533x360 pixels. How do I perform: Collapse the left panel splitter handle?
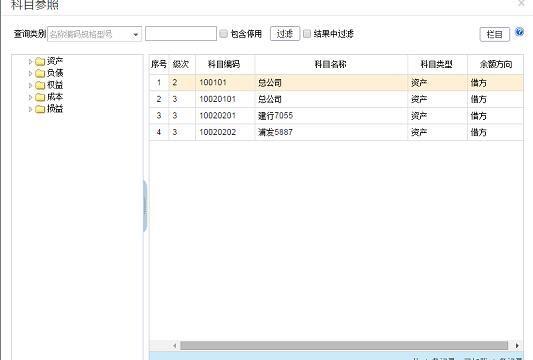click(x=145, y=206)
